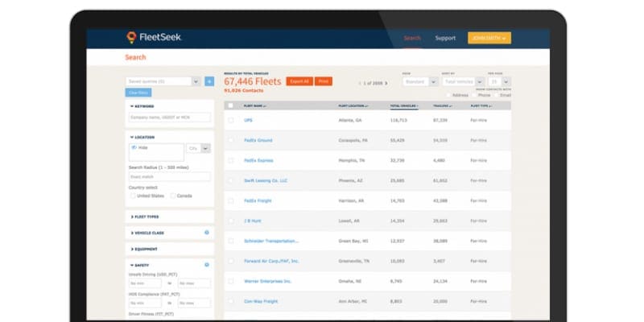Click the 'Phoenix, AZ' location cell
The image size is (644, 322).
[350, 180]
